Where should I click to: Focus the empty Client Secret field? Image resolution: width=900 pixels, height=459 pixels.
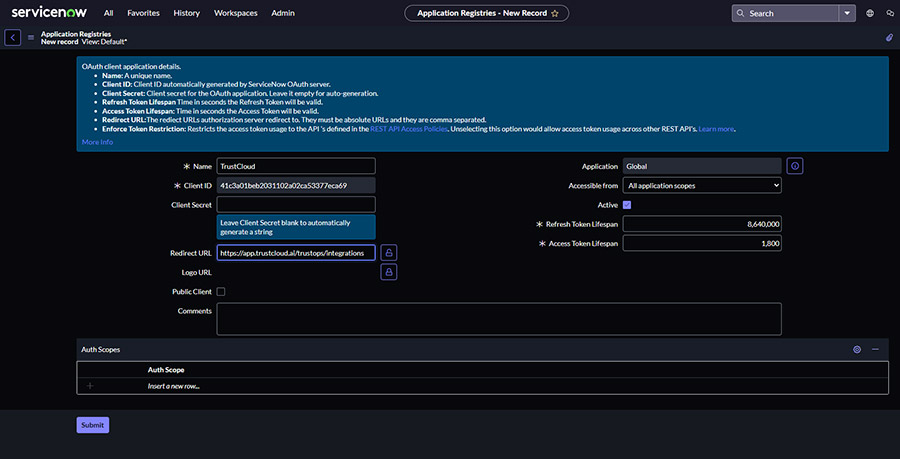(x=296, y=204)
